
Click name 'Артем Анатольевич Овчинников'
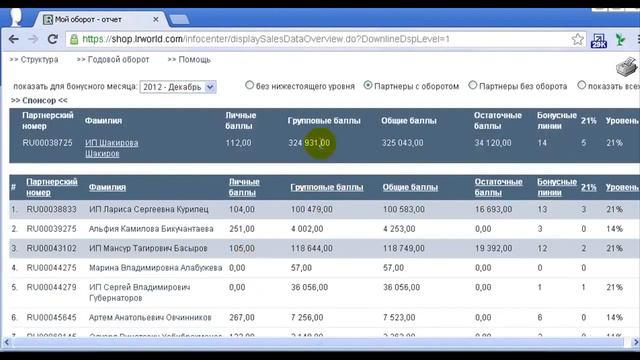coord(150,317)
